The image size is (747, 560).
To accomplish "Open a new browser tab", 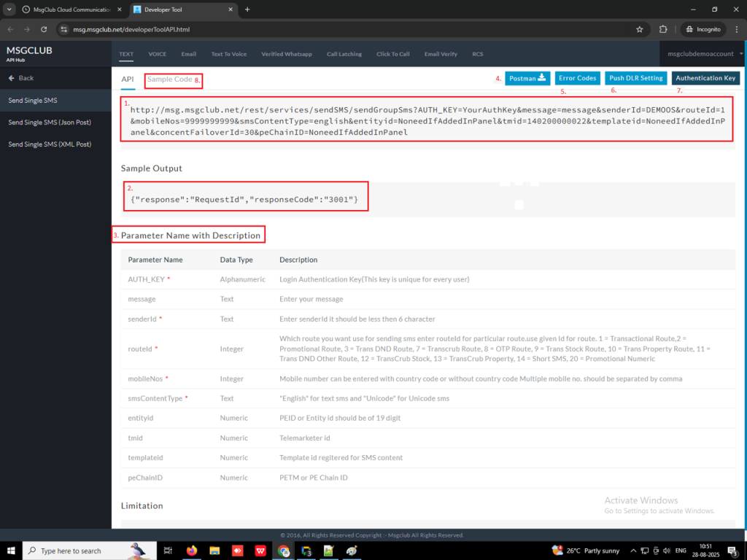I will pos(247,9).
